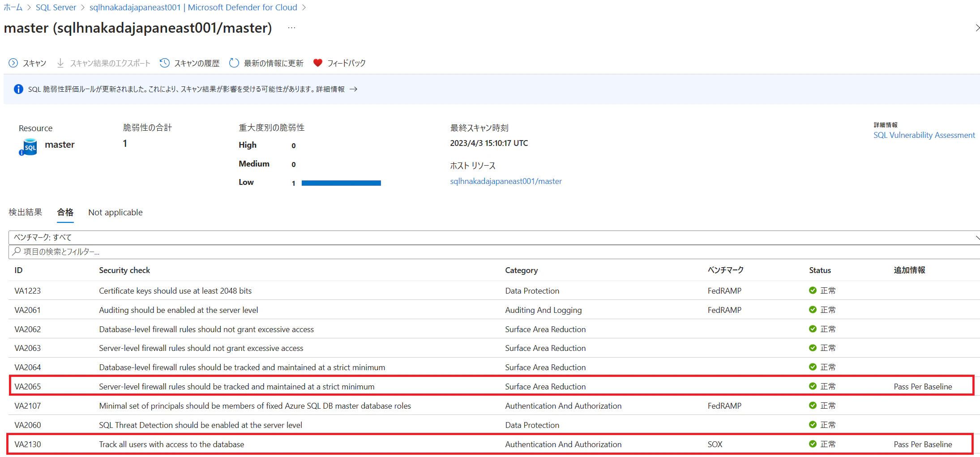This screenshot has height=457, width=980.
Task: Click the スキャン toolbar label
Action: point(34,64)
